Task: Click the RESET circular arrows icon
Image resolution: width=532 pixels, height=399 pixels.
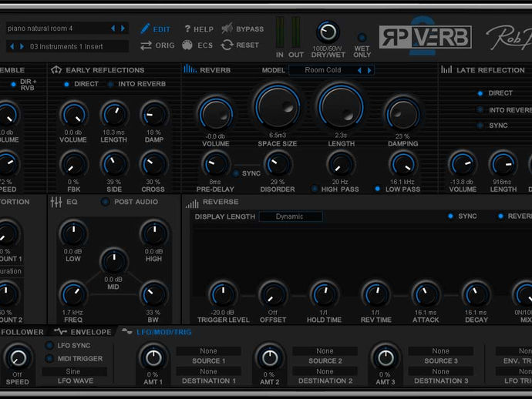Action: 227,45
